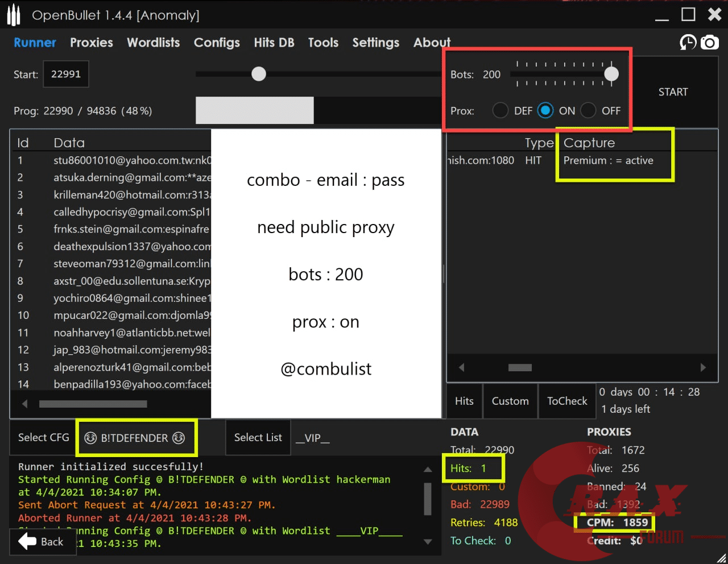The image size is (728, 564).
Task: Click the Type column header
Action: (539, 143)
